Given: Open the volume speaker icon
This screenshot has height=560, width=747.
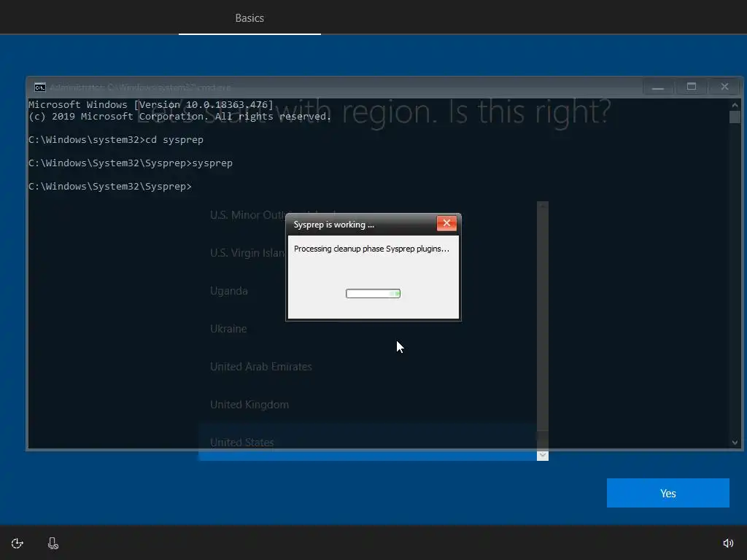Looking at the screenshot, I should [x=728, y=543].
